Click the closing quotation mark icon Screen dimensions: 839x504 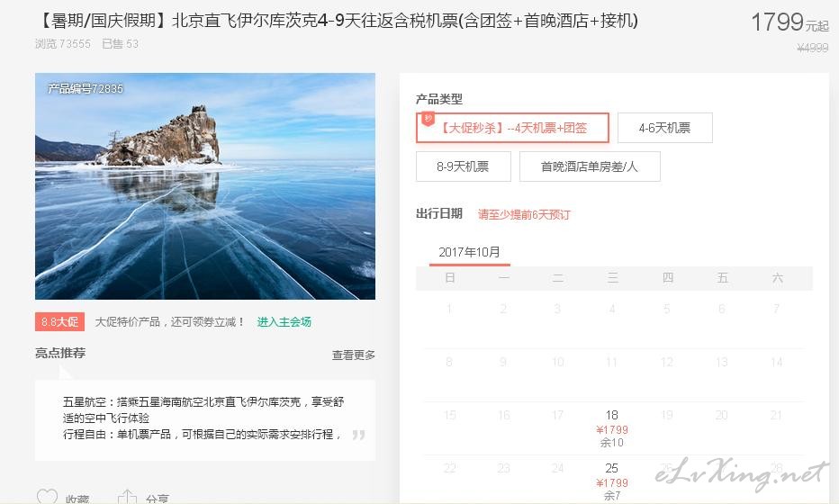pyautogui.click(x=358, y=435)
